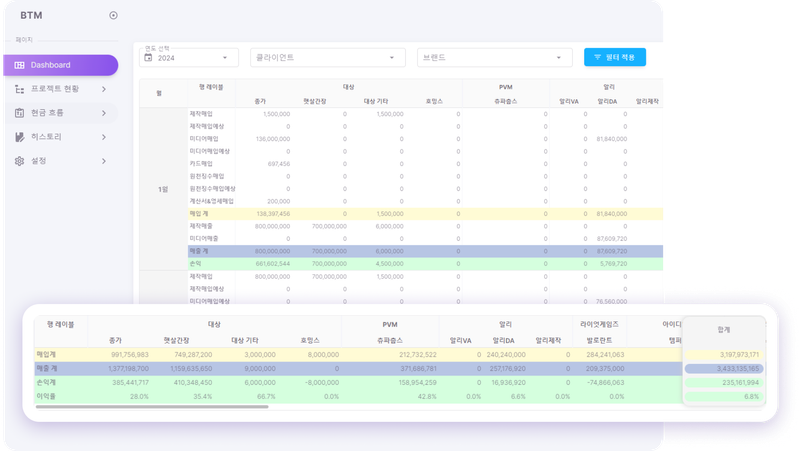Open the 클라이언트 dropdown

click(326, 58)
